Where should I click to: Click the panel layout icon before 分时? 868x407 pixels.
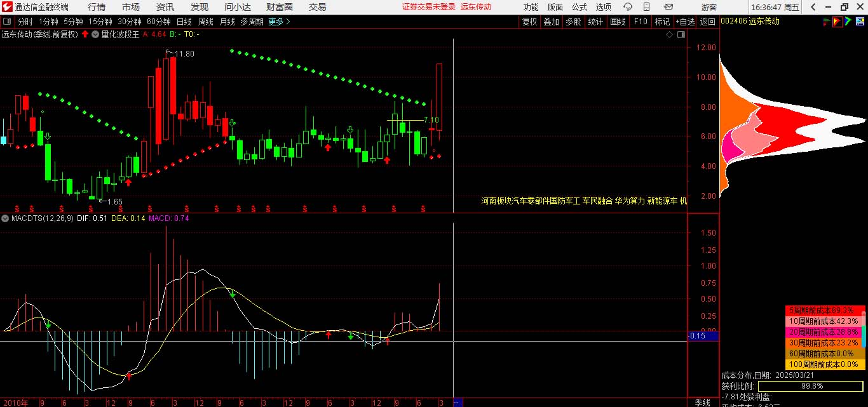tap(7, 21)
